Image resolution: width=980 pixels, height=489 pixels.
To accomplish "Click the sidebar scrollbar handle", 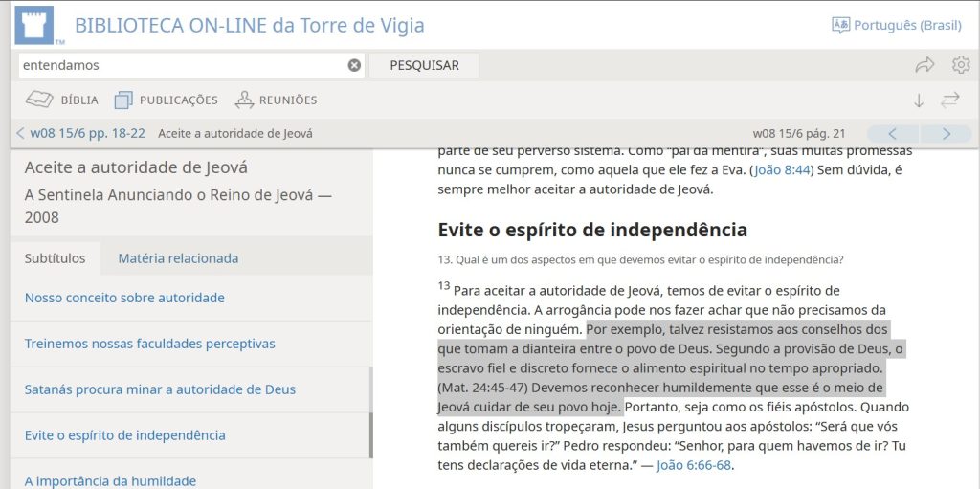I will (x=370, y=411).
